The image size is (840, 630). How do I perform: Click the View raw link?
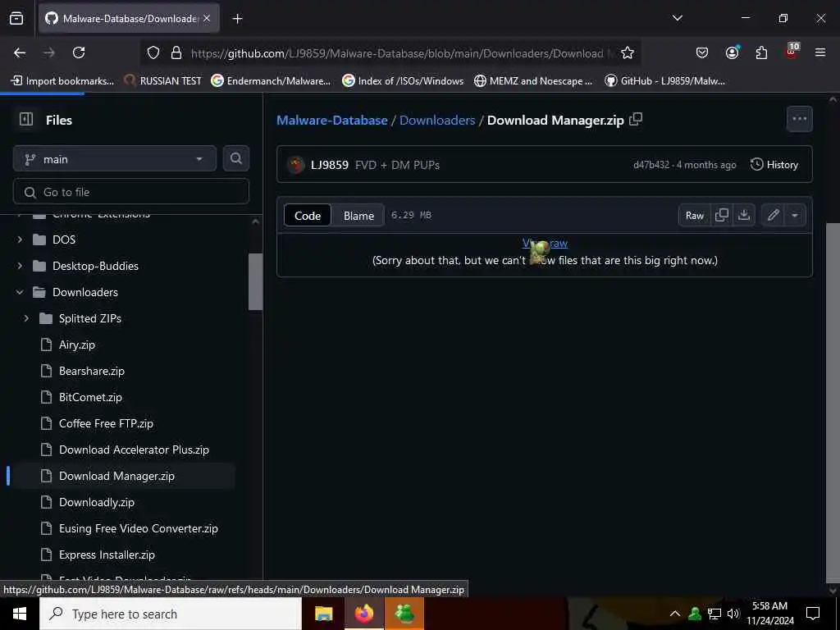pos(545,243)
